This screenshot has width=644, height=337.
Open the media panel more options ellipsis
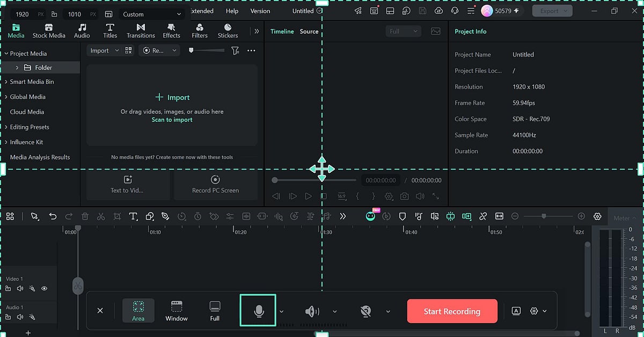pos(251,50)
